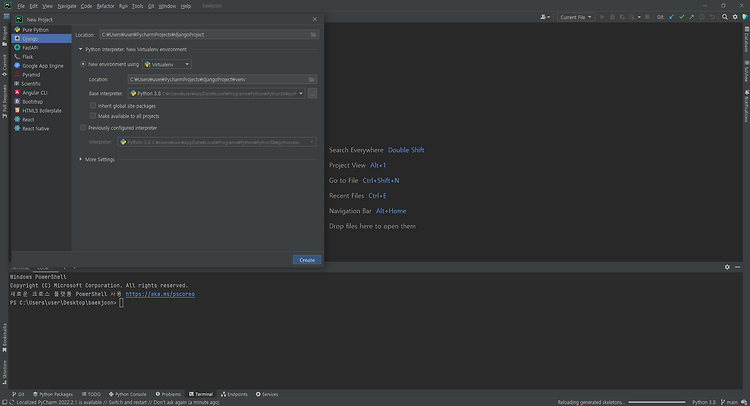This screenshot has width=750, height=406.
Task: Click Git update project blue arrow
Action: point(671,17)
